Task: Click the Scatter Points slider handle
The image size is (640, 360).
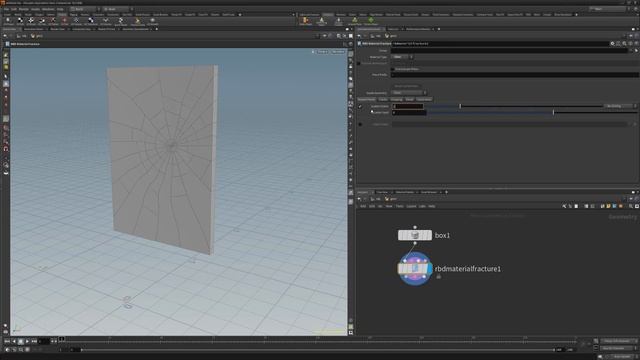Action: (460, 106)
